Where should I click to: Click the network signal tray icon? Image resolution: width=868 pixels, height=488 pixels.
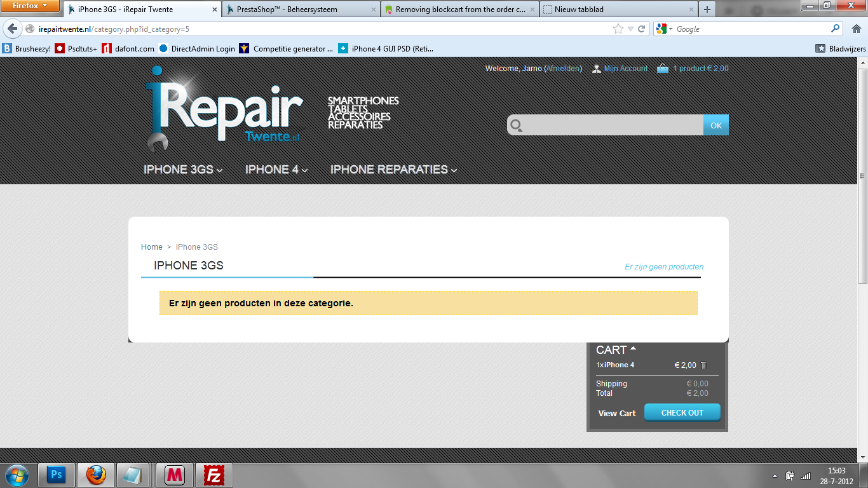point(806,475)
